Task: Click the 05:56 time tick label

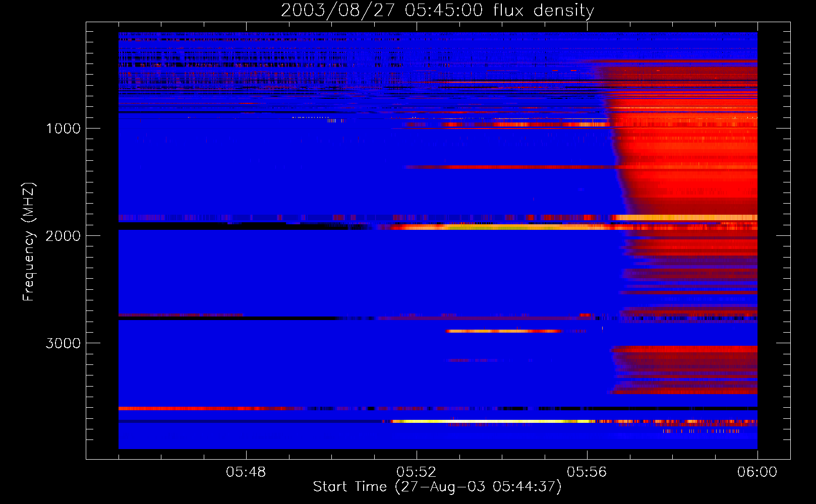Action: pyautogui.click(x=587, y=472)
